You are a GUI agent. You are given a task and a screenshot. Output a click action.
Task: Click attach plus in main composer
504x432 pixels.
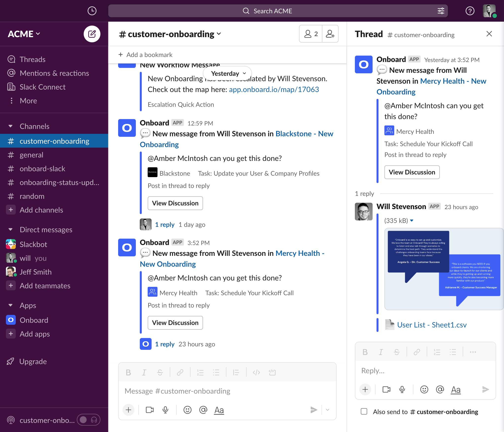[x=128, y=410]
